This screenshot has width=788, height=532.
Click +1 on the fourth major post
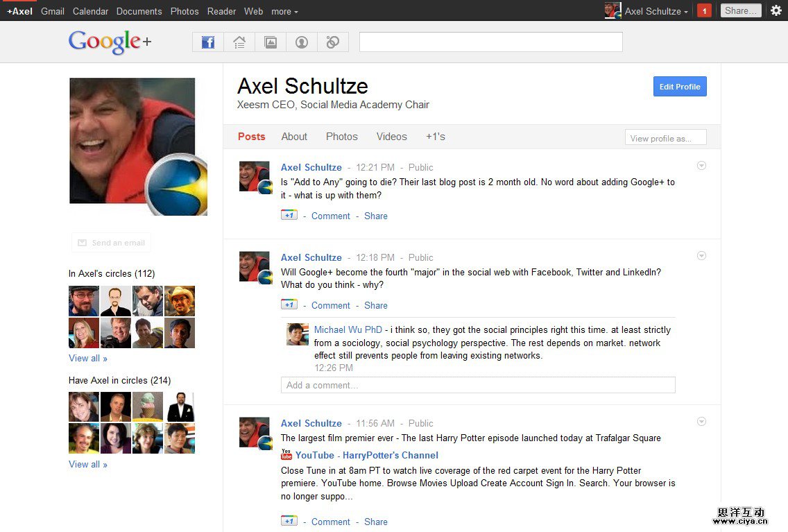pyautogui.click(x=289, y=304)
